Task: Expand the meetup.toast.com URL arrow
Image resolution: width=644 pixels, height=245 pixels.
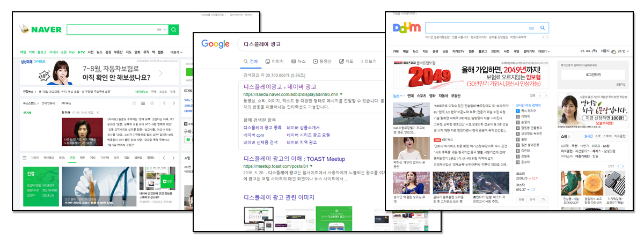Action: click(x=311, y=167)
